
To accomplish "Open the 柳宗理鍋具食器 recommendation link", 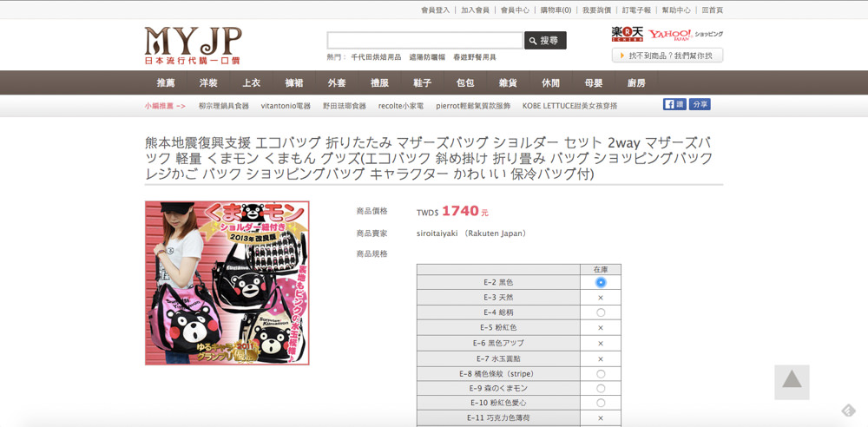I will [224, 106].
